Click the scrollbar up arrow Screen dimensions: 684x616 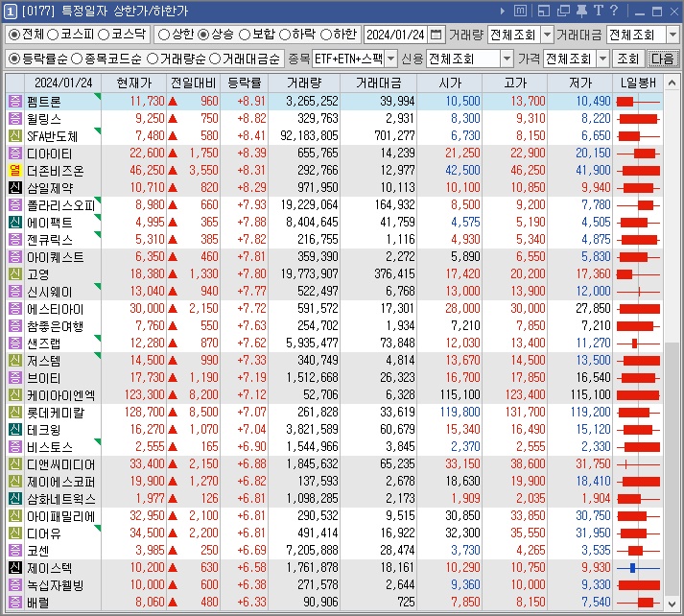click(x=672, y=83)
